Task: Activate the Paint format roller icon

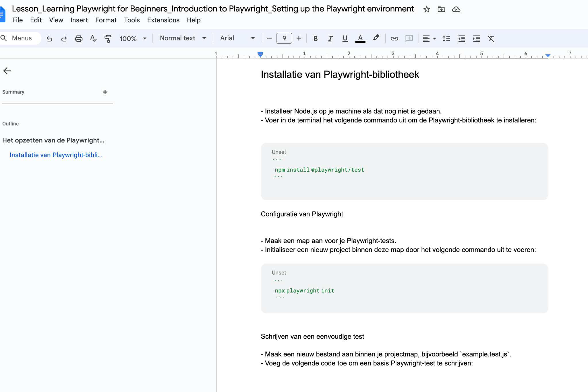Action: (x=108, y=39)
